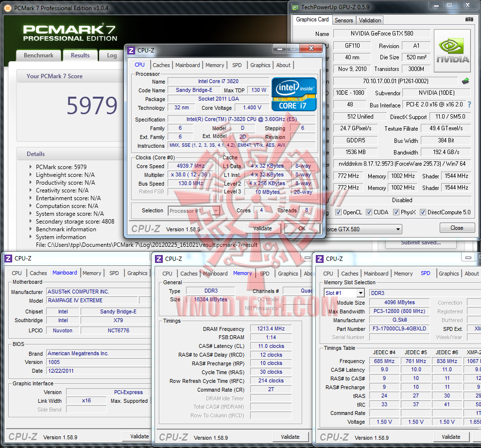Open the CPU tab in Mainboard CPU-Z window
481x448 pixels.
click(x=17, y=273)
